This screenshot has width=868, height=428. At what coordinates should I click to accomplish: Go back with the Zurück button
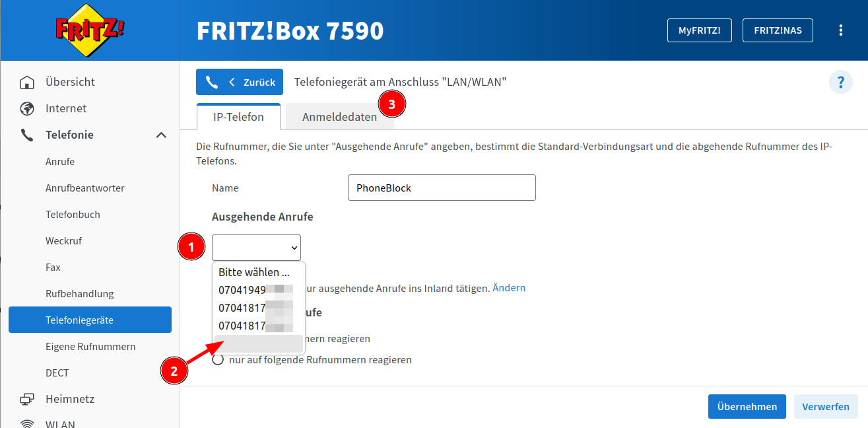[240, 83]
